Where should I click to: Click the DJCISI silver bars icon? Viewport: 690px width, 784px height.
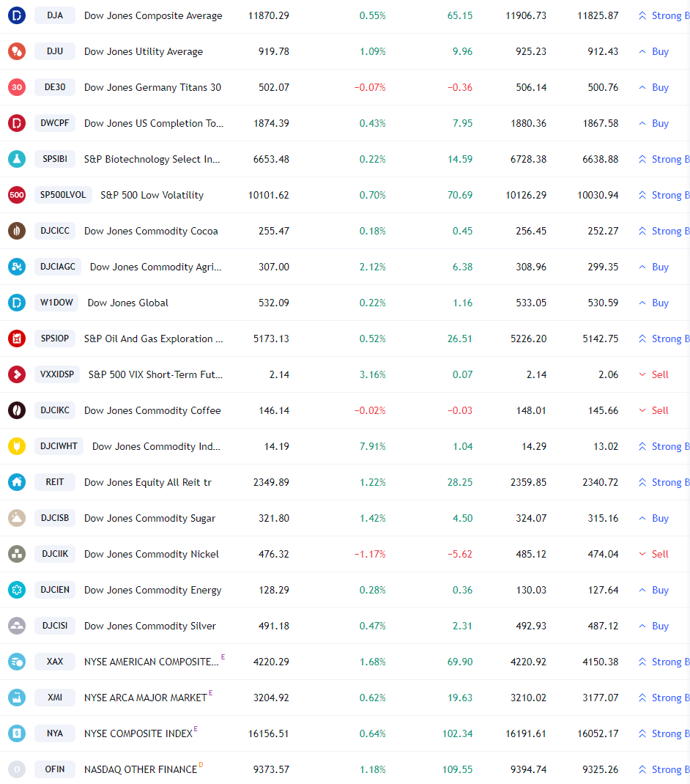17,626
